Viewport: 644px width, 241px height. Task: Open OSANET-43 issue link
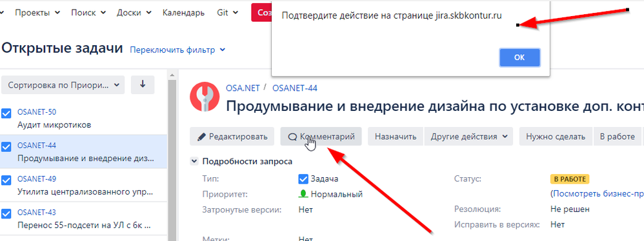[x=37, y=212]
